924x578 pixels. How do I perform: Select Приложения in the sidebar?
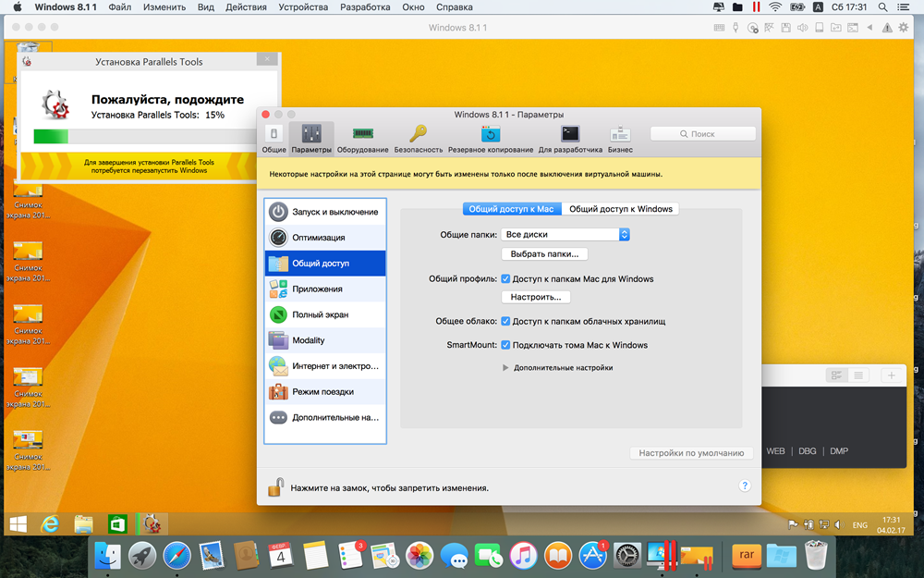[325, 289]
